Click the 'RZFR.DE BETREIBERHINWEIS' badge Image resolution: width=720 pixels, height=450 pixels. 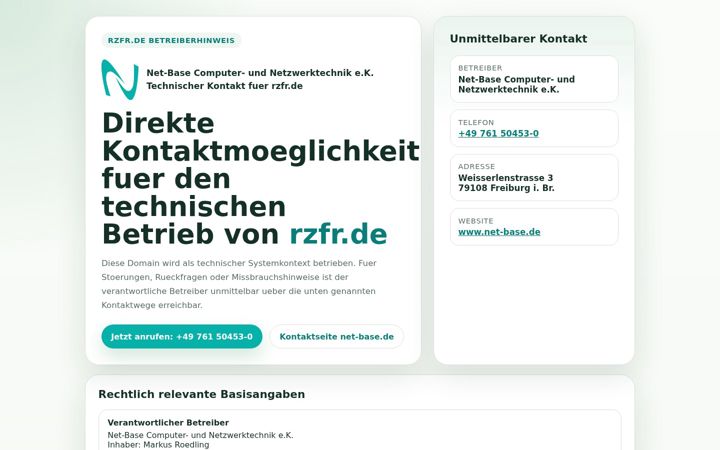(x=171, y=40)
